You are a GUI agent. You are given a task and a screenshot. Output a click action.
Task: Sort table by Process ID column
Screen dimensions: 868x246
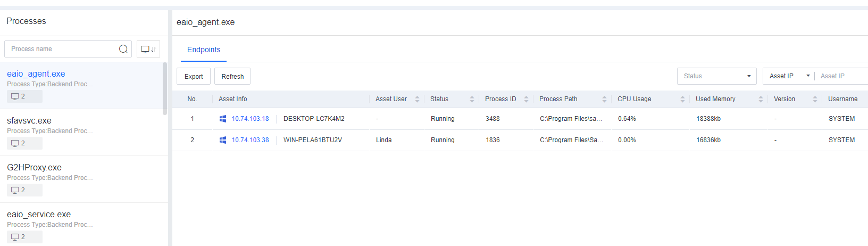pos(526,99)
